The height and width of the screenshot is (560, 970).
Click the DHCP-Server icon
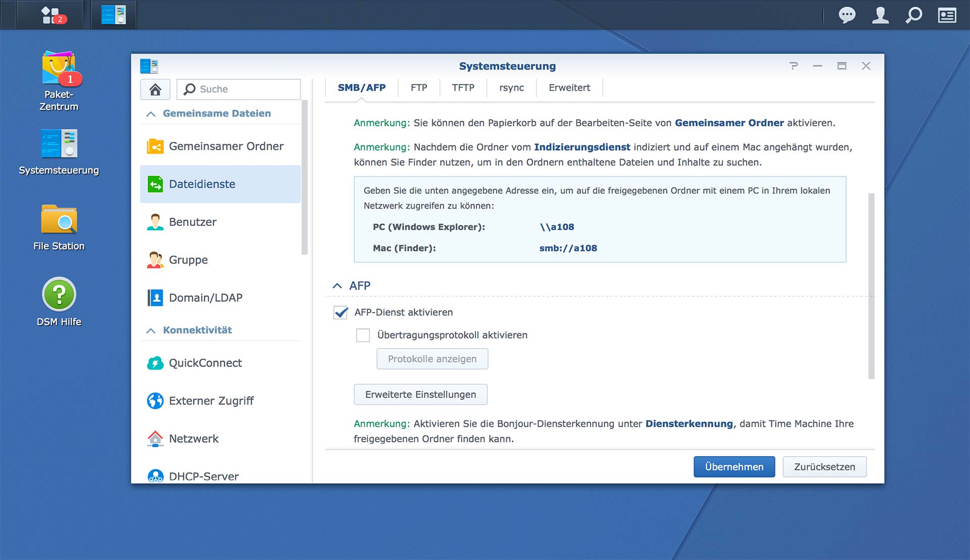[155, 476]
